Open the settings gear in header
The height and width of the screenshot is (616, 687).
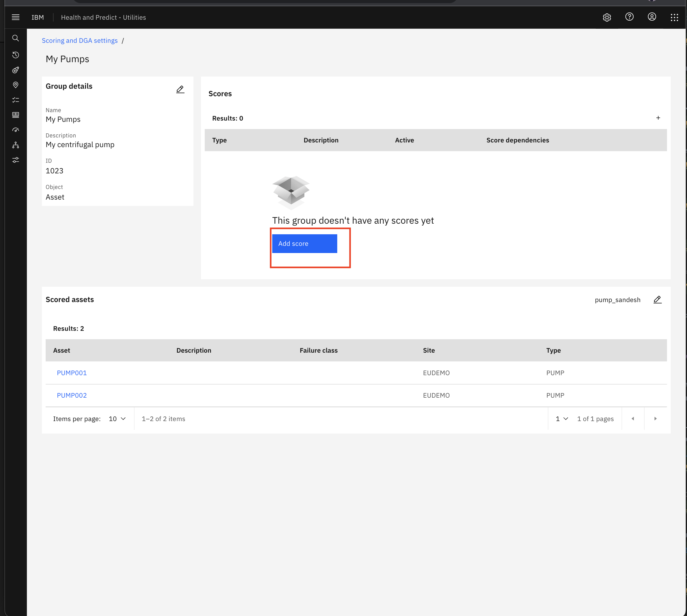tap(607, 17)
